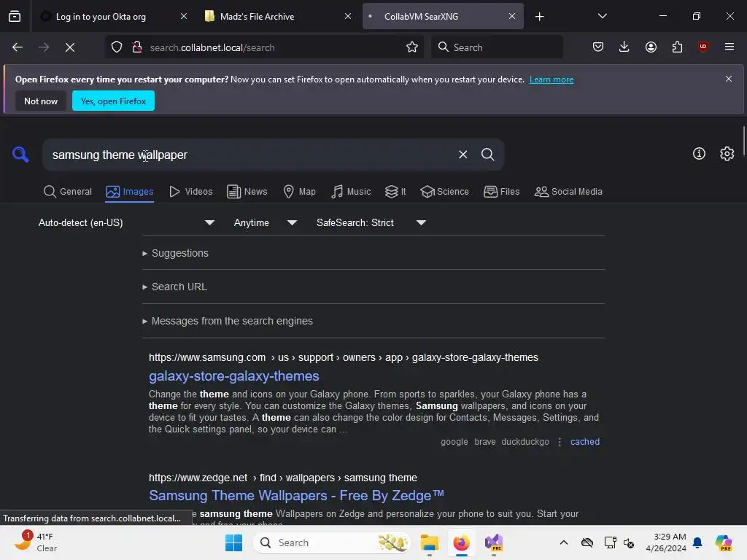Close Madz's File Archive tab
The image size is (747, 560).
tap(348, 16)
